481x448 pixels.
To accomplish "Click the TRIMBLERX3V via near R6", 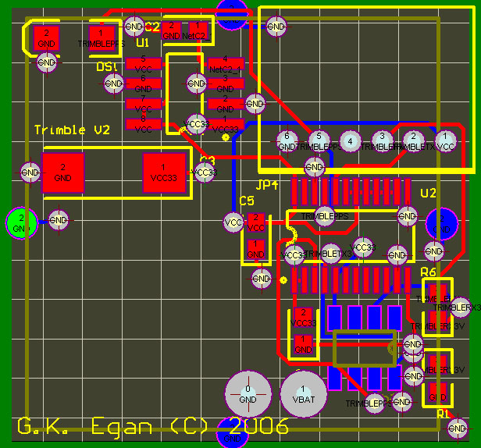I will [460, 308].
